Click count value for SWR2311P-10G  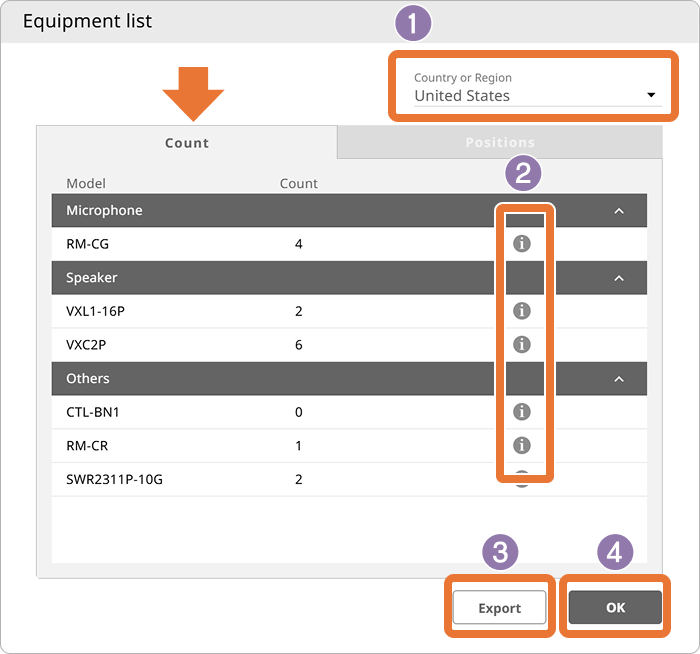298,479
